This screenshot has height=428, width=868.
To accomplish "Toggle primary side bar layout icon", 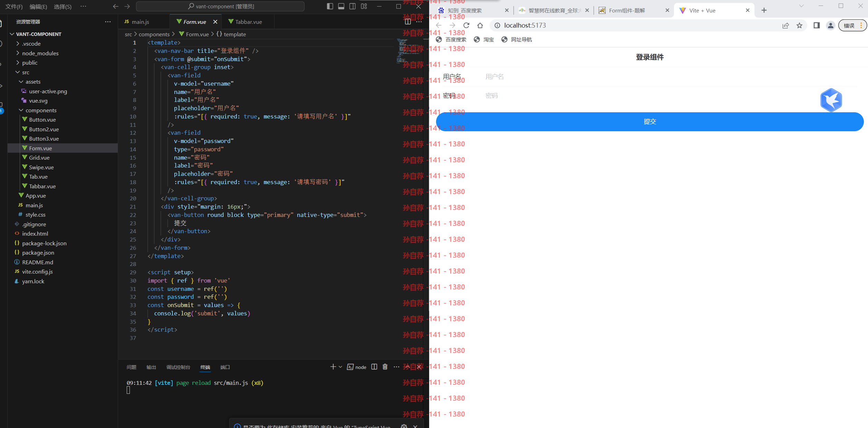I will (x=330, y=6).
